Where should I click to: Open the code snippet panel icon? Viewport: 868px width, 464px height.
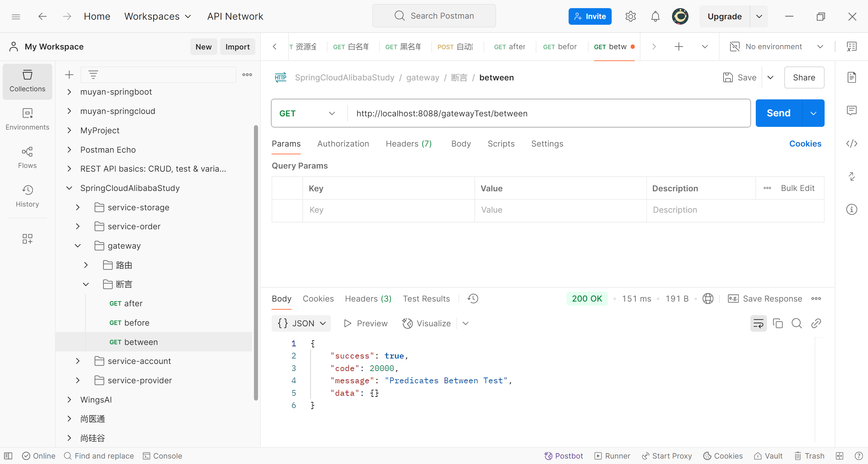click(x=851, y=144)
